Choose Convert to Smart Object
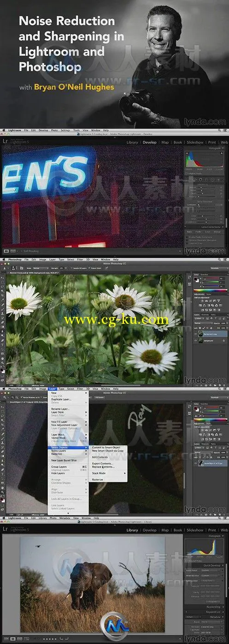 106,448
